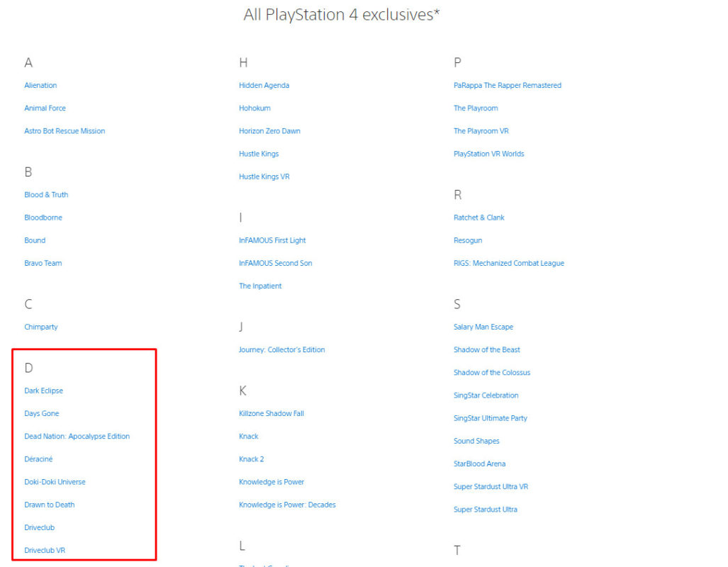Click the Resogun link

[468, 240]
